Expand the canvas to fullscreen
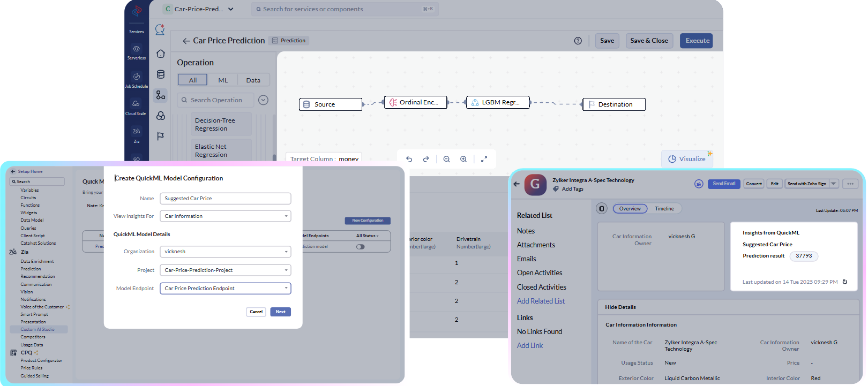Viewport: 868px width, 386px height. click(484, 159)
